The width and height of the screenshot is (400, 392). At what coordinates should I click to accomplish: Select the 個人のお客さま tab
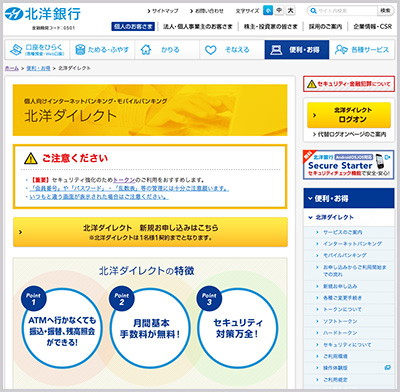click(133, 26)
